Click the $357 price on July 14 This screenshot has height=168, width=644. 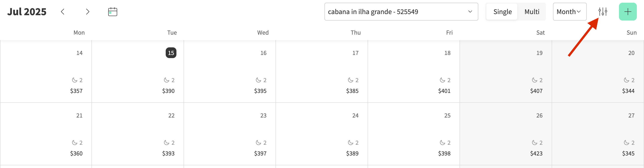76,91
